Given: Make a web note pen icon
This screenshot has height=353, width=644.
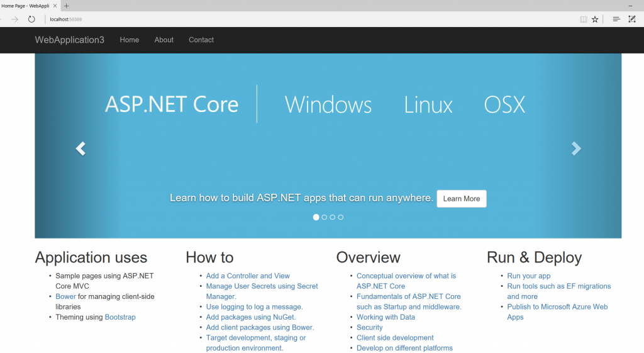Looking at the screenshot, I should [x=632, y=20].
